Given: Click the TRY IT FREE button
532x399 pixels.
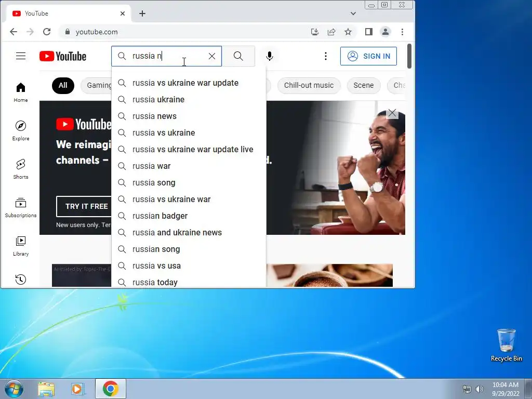Looking at the screenshot, I should click(84, 206).
